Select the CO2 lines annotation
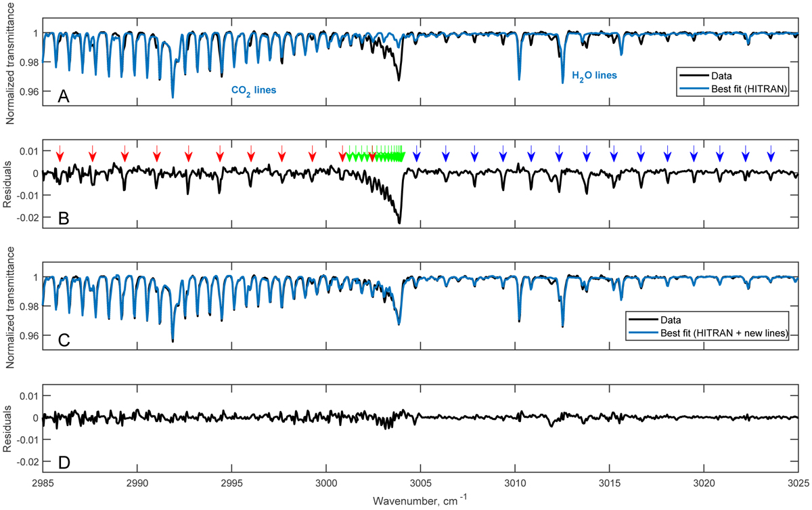 click(x=254, y=90)
